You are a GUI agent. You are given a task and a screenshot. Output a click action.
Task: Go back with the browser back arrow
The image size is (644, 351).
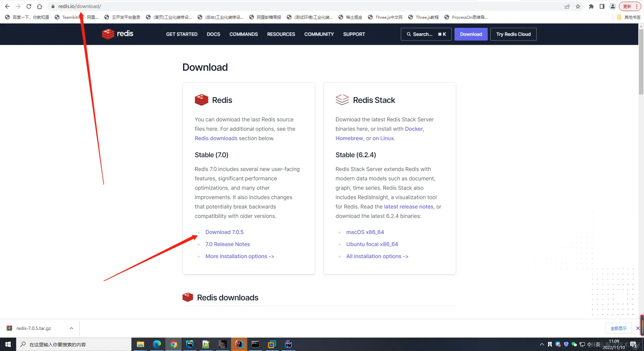pos(7,6)
